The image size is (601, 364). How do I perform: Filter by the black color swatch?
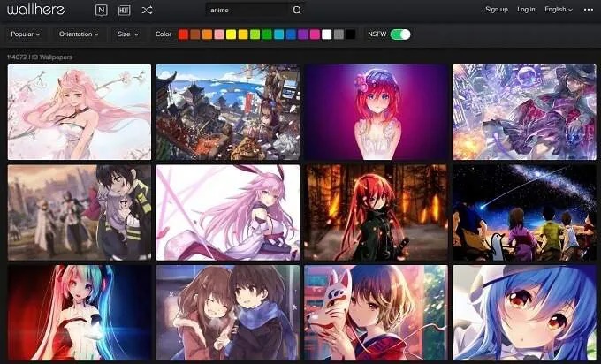[351, 34]
